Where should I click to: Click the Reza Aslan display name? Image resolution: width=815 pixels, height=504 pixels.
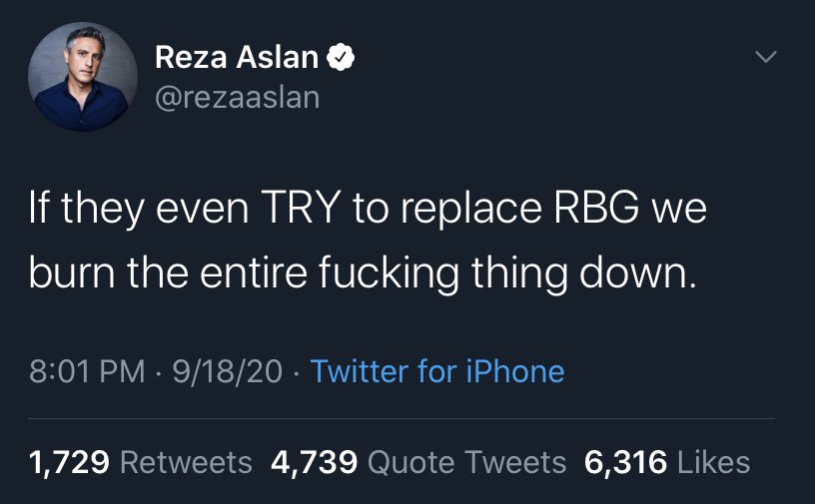click(x=237, y=59)
